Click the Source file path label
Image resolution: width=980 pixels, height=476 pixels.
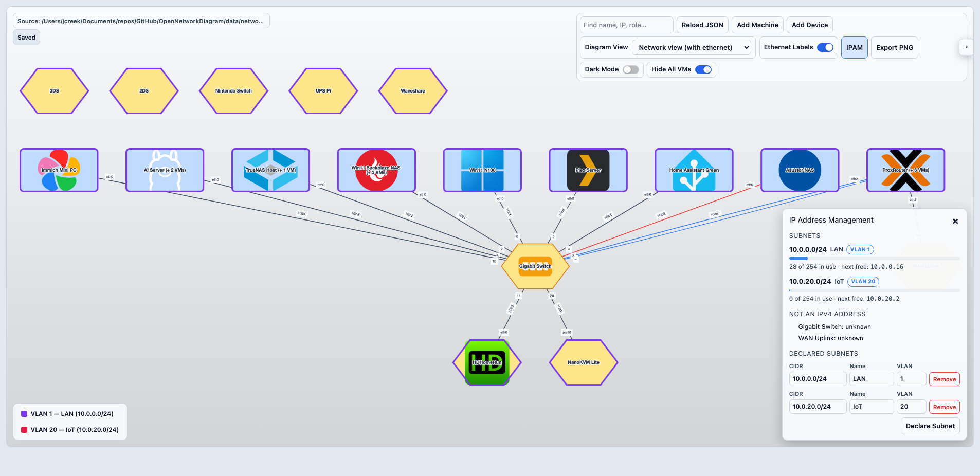click(141, 21)
